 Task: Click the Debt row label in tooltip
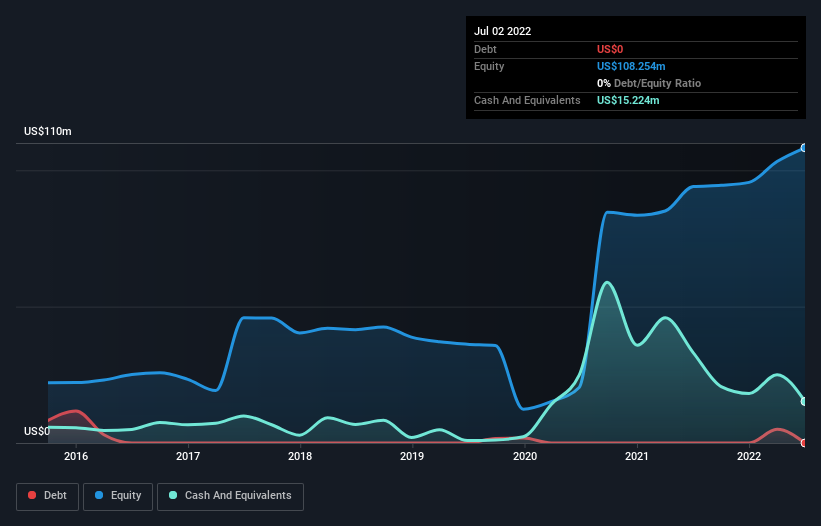pyautogui.click(x=485, y=49)
